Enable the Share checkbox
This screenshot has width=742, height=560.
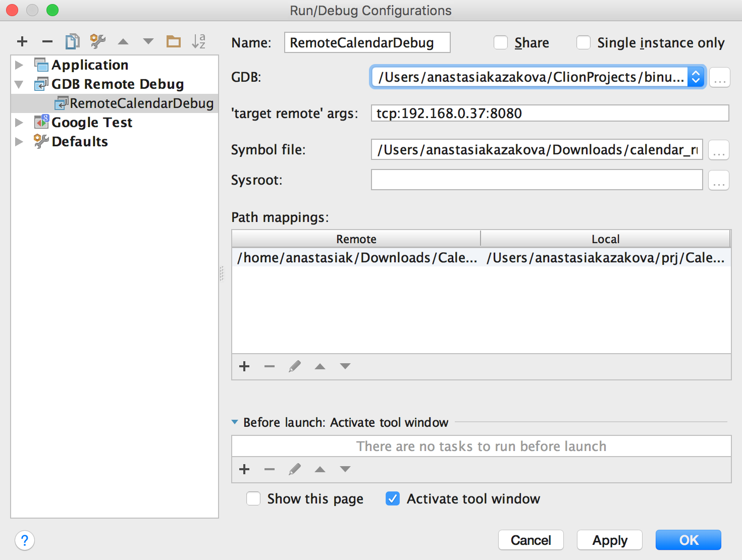coord(501,43)
